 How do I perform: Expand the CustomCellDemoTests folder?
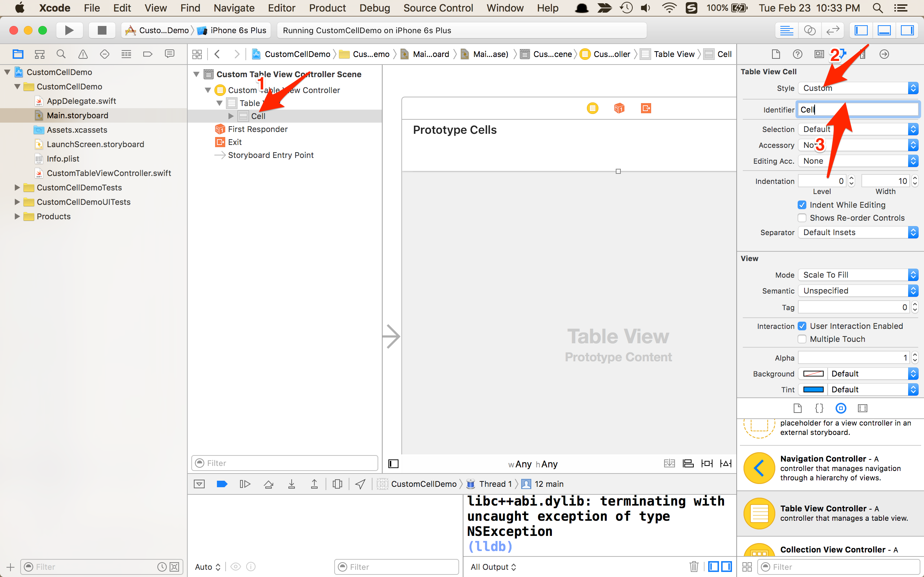pyautogui.click(x=17, y=188)
